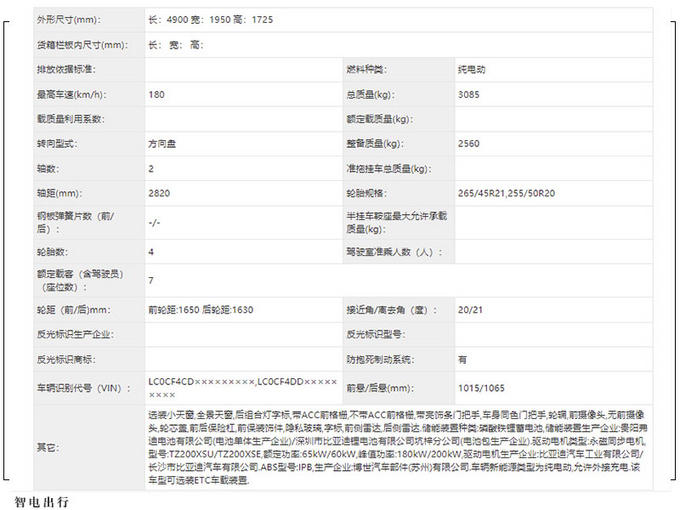Image resolution: width=680 pixels, height=510 pixels.
Task: Click the 其它 label cell
Action: pyautogui.click(x=89, y=448)
